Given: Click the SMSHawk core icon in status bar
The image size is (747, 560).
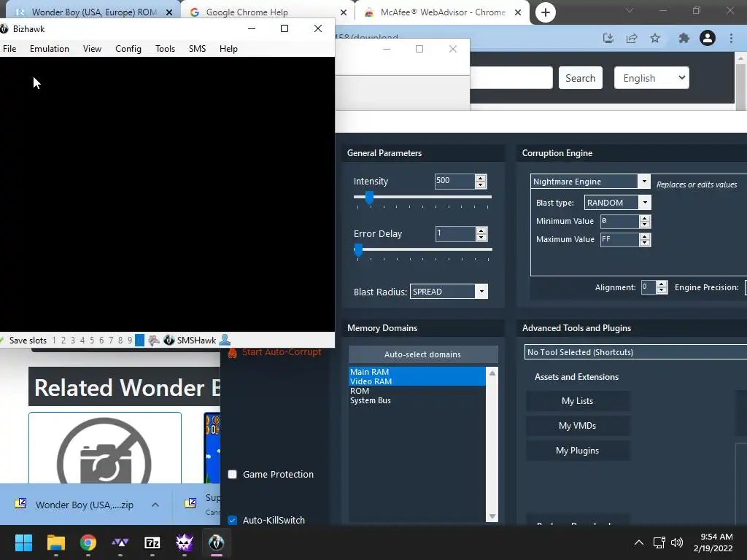Looking at the screenshot, I should tap(169, 340).
